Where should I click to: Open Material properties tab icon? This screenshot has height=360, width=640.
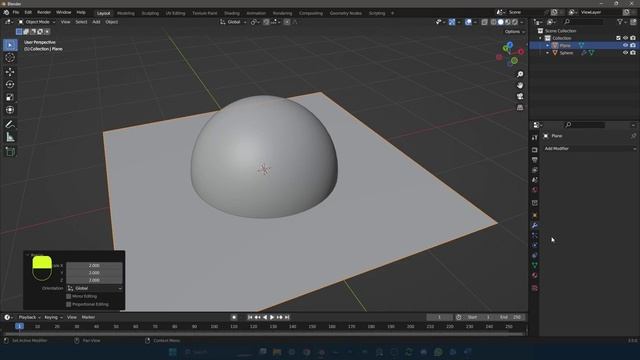535,276
